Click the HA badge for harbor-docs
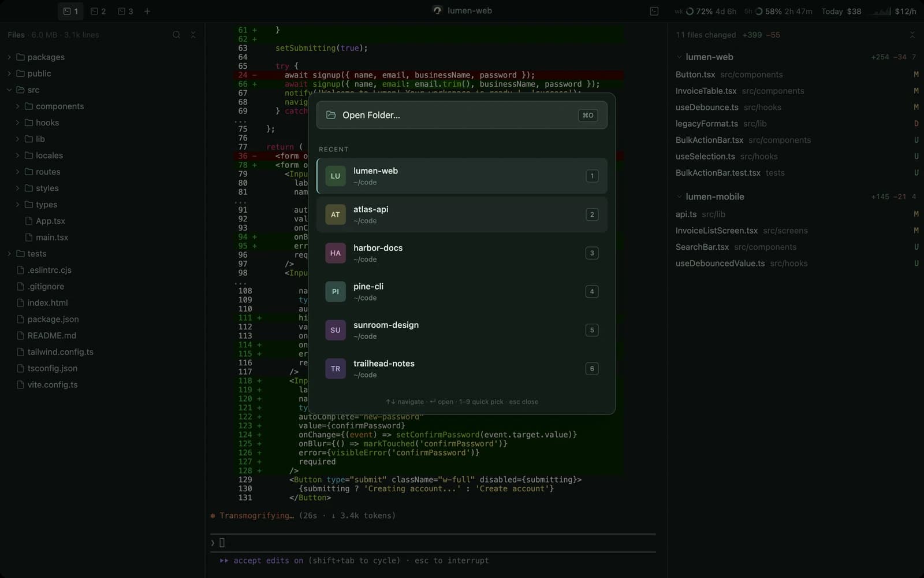This screenshot has height=578, width=924. (336, 253)
